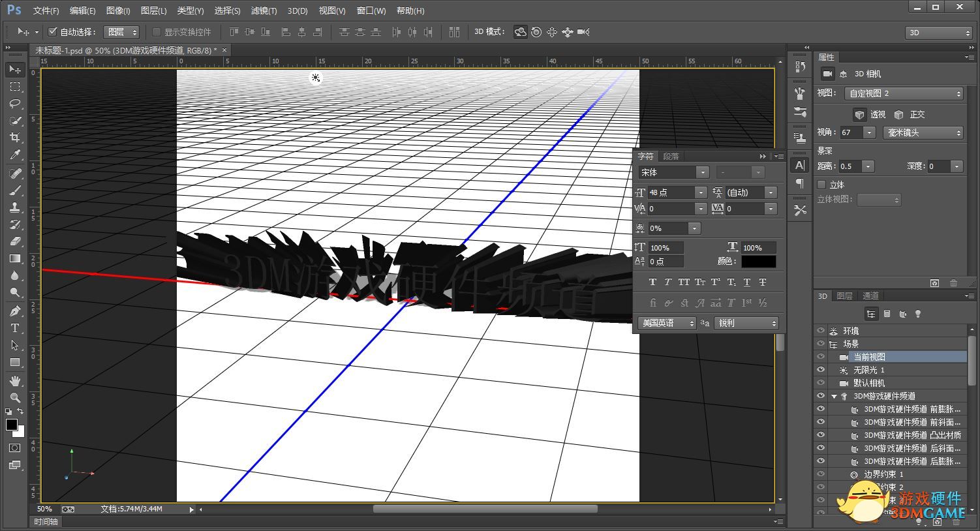Open the Filter (滤镜) menu
980x531 pixels.
tap(264, 10)
